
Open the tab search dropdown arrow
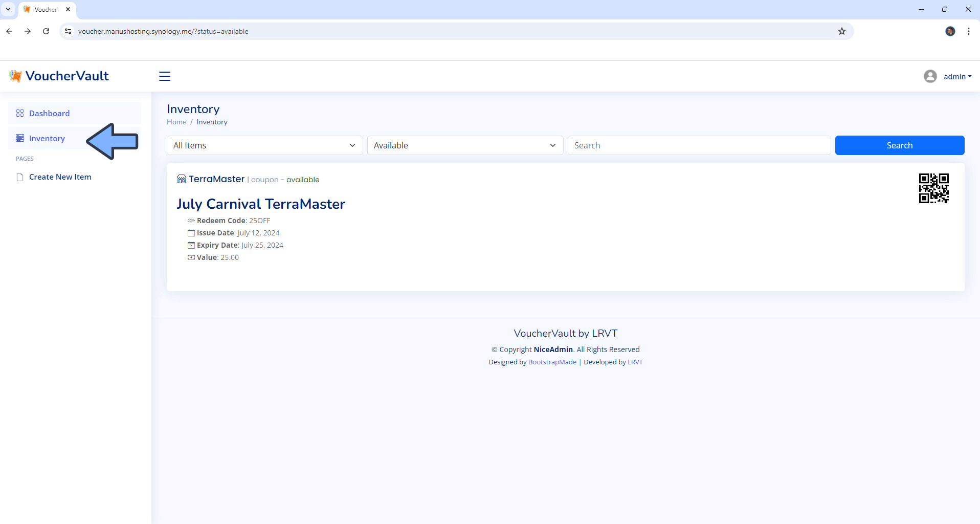8,9
